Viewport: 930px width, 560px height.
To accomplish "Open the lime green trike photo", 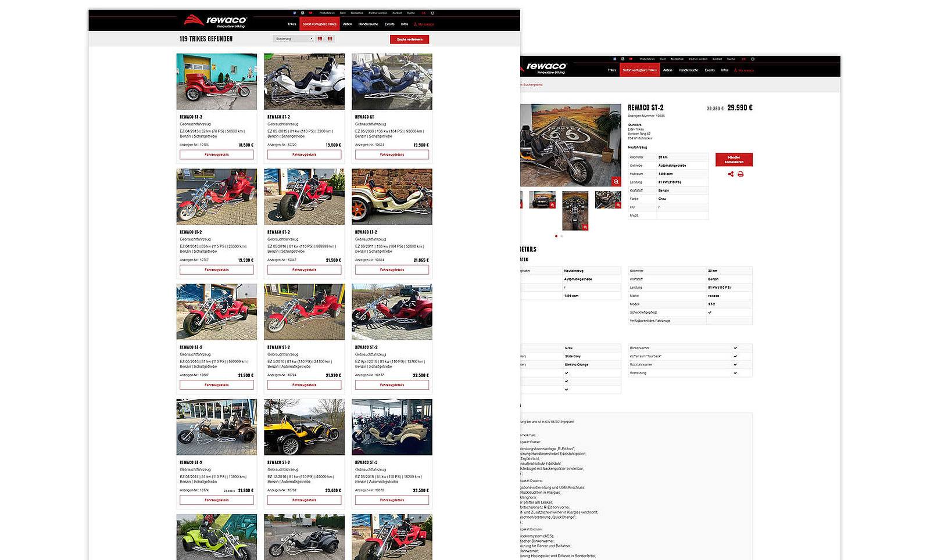I will click(217, 537).
